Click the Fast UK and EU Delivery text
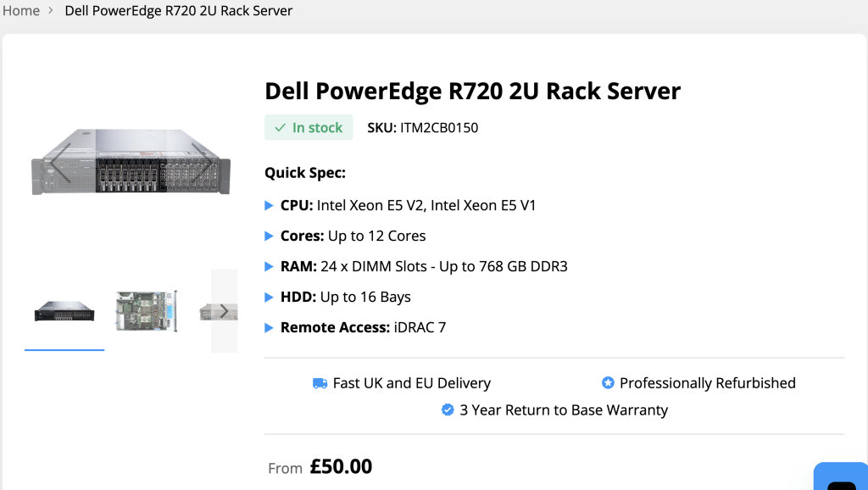 point(411,383)
